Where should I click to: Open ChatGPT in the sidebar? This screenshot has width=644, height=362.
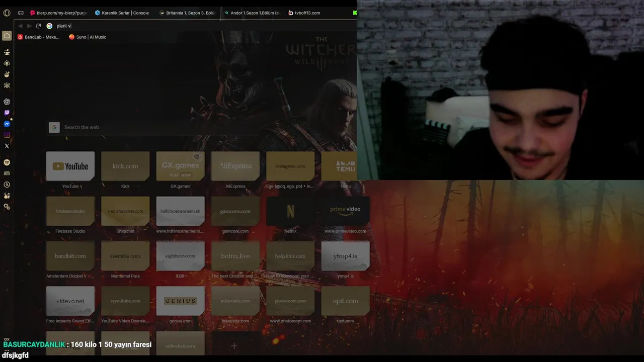[x=7, y=102]
